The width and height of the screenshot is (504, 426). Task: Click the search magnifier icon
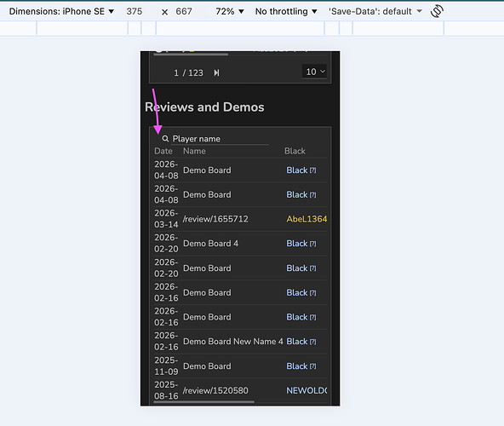[165, 139]
